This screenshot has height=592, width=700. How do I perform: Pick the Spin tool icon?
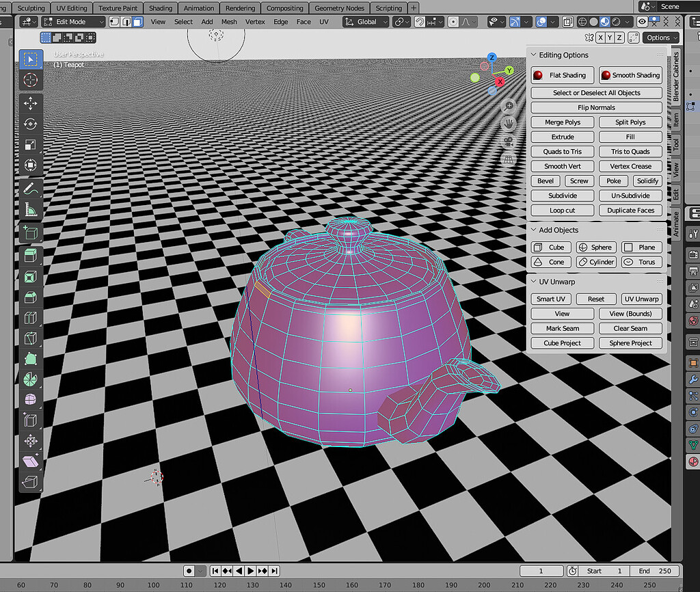(x=30, y=379)
